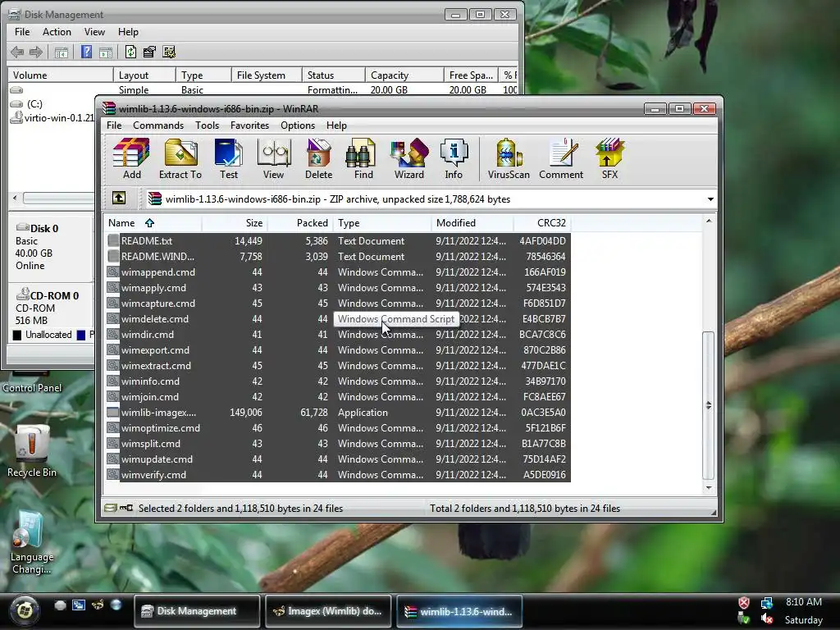This screenshot has width=840, height=630.
Task: Convert archive to SFX
Action: click(609, 158)
